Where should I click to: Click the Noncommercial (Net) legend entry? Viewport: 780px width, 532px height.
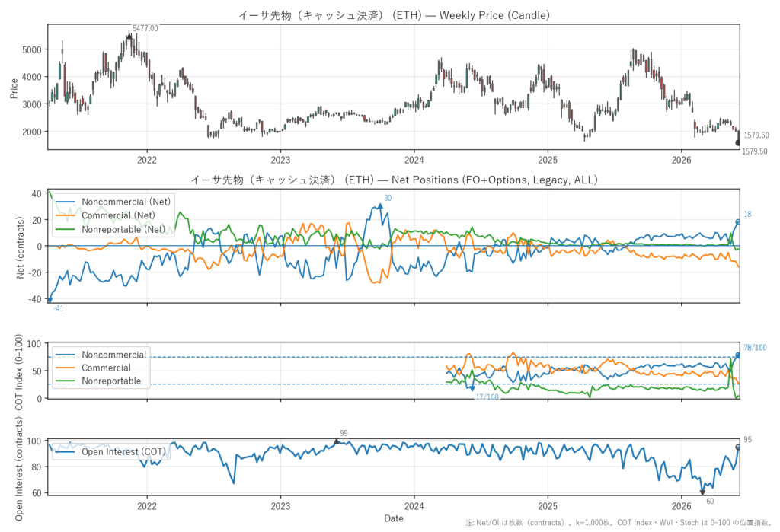pyautogui.click(x=113, y=202)
